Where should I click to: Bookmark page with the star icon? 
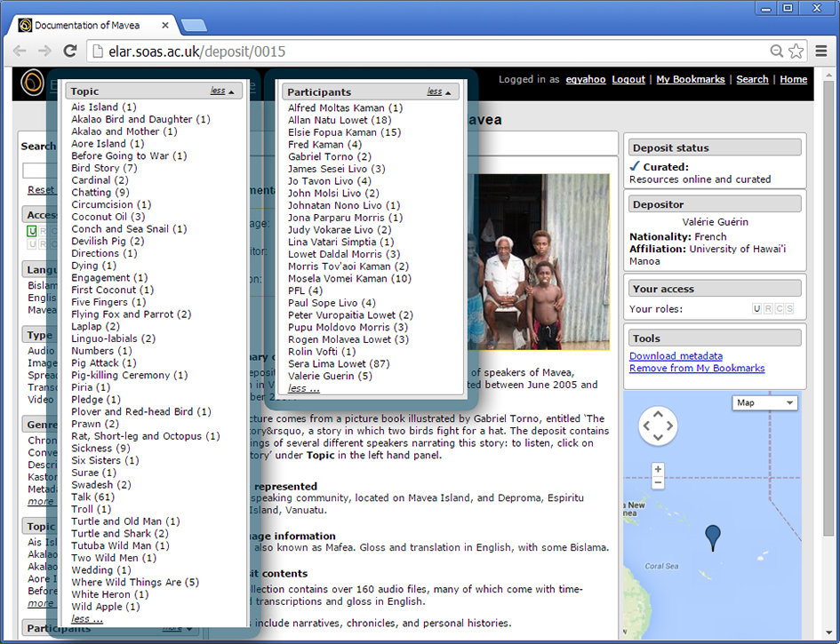point(796,51)
